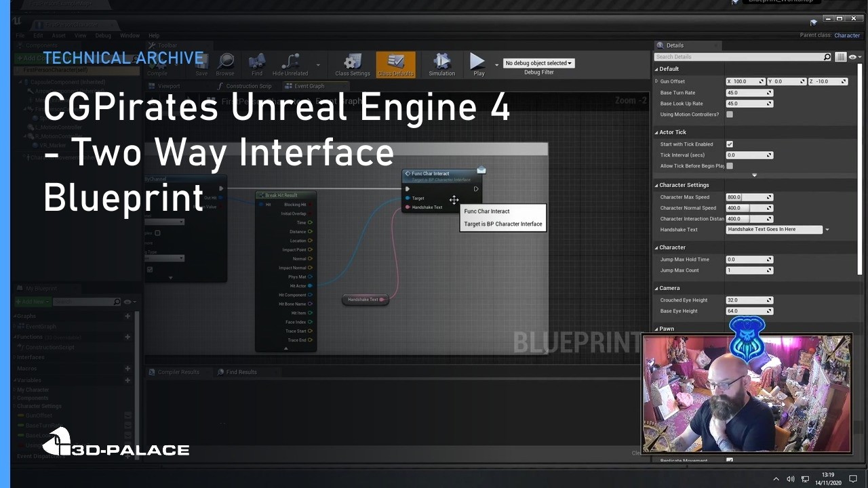
Task: Click the Handshake Text pin on Func Char Interact
Action: (408, 207)
